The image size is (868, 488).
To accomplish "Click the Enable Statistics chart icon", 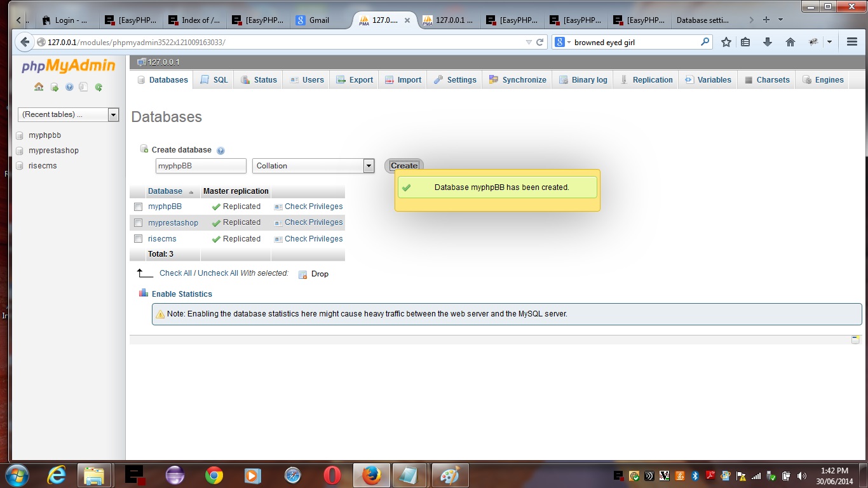I will click(x=144, y=294).
